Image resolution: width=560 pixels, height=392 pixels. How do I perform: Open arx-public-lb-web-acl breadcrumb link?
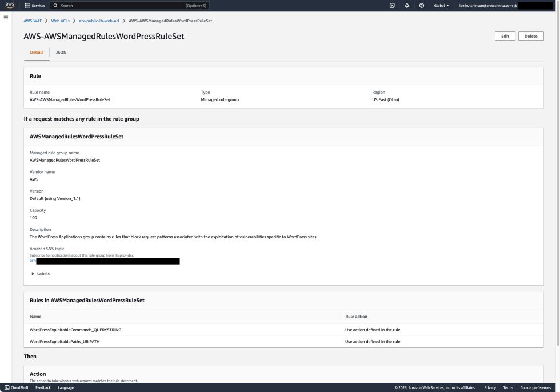[x=99, y=21]
